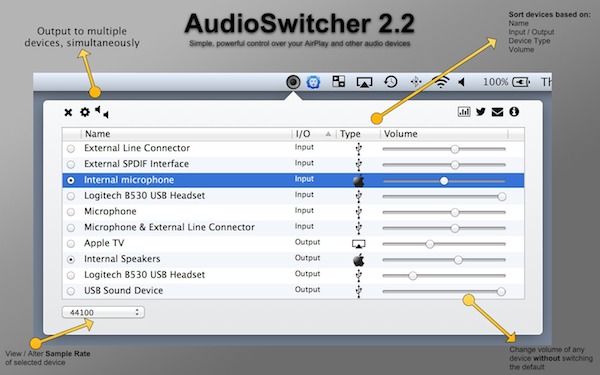The image size is (600, 375).
Task: Click the blue lion face menu bar icon
Action: tap(313, 82)
